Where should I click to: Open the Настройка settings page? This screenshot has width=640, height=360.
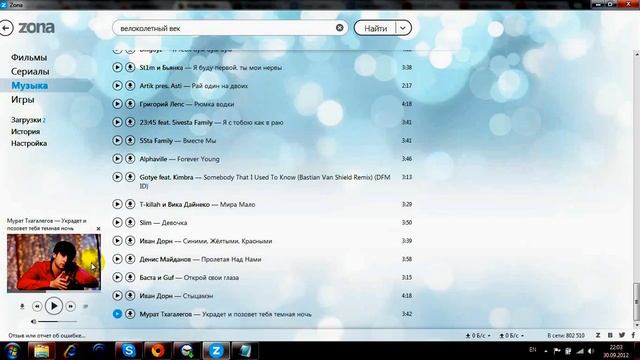click(29, 143)
